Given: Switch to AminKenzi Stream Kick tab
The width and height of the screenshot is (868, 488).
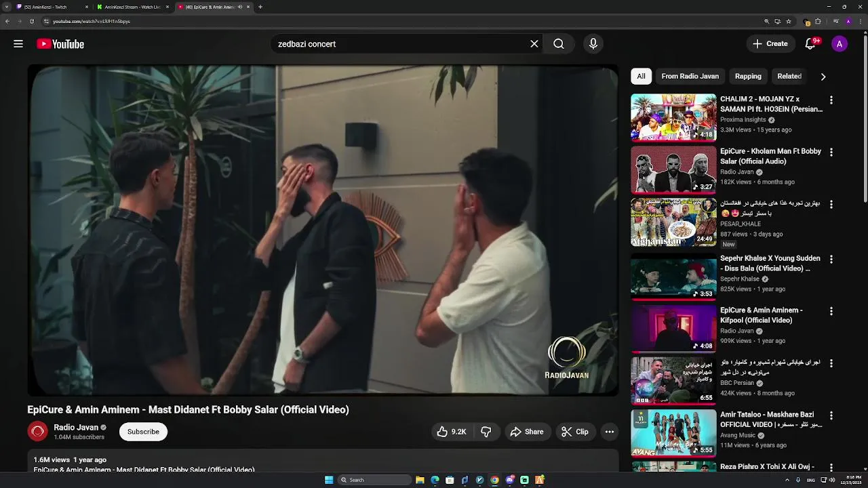Looking at the screenshot, I should [x=132, y=7].
